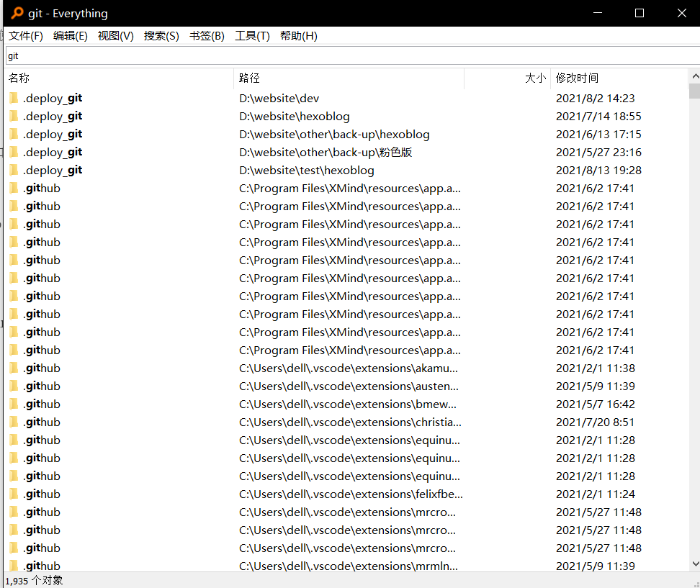Sort by the 大小 column header
Image resolution: width=700 pixels, height=588 pixels.
[508, 78]
